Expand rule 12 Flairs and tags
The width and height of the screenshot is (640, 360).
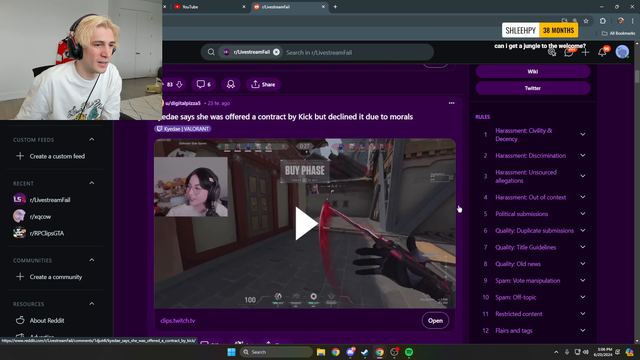[582, 331]
